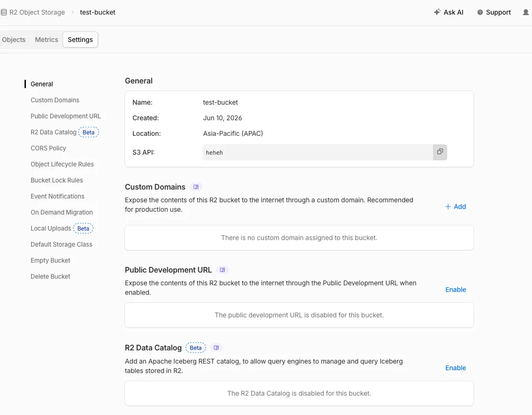Click the Beta badge on Local Uploads

coord(83,229)
